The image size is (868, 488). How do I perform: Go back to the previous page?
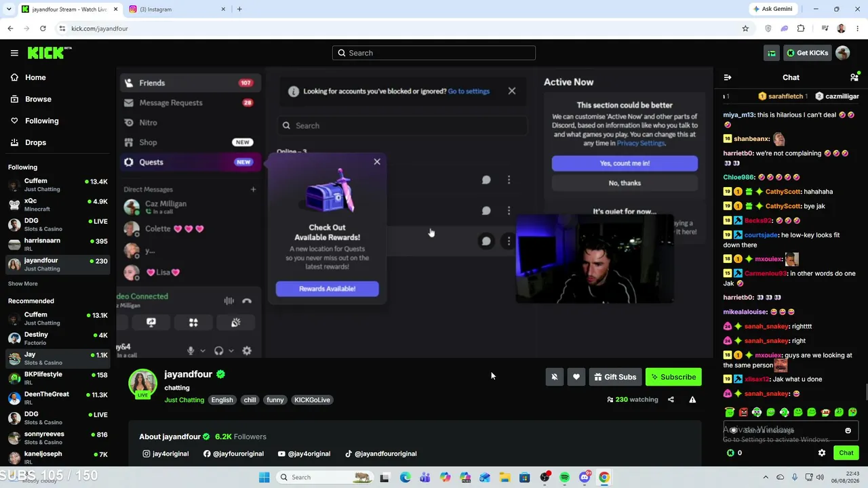pyautogui.click(x=10, y=28)
